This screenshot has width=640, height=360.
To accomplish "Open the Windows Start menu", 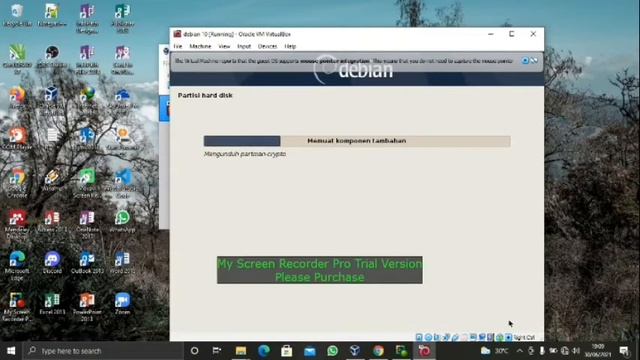I will tap(11, 351).
